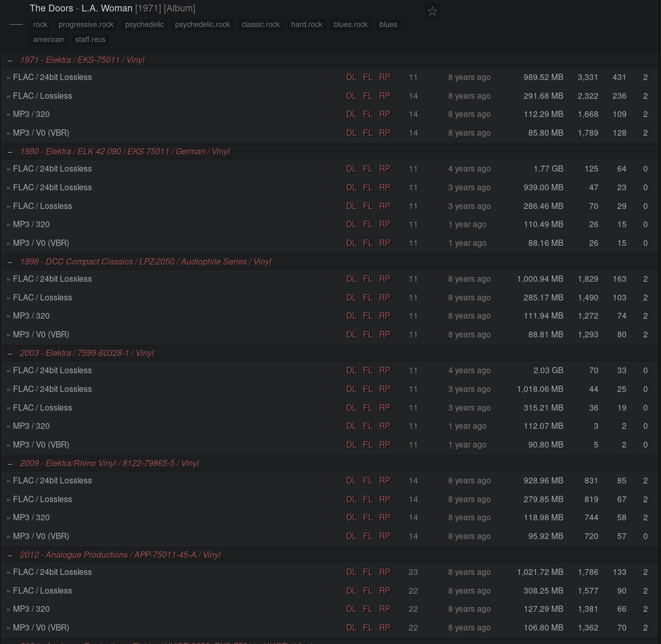
Task: Click DL for the 1,021.72 MB torrent
Action: [352, 572]
